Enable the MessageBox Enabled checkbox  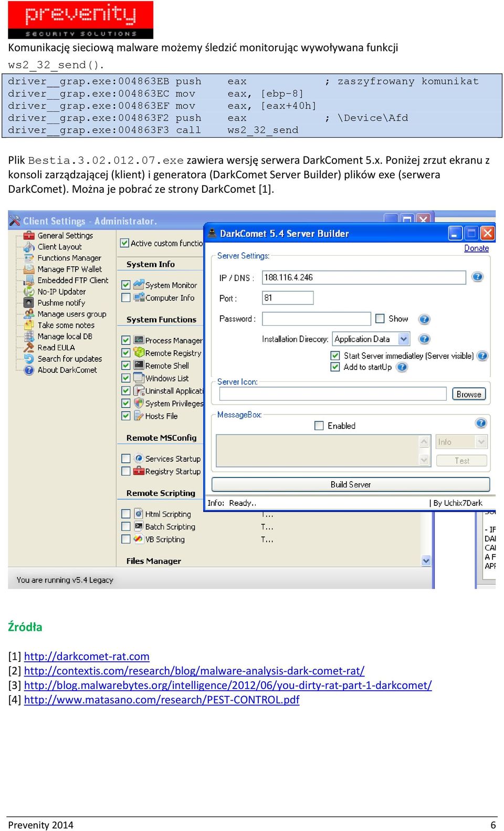click(319, 425)
